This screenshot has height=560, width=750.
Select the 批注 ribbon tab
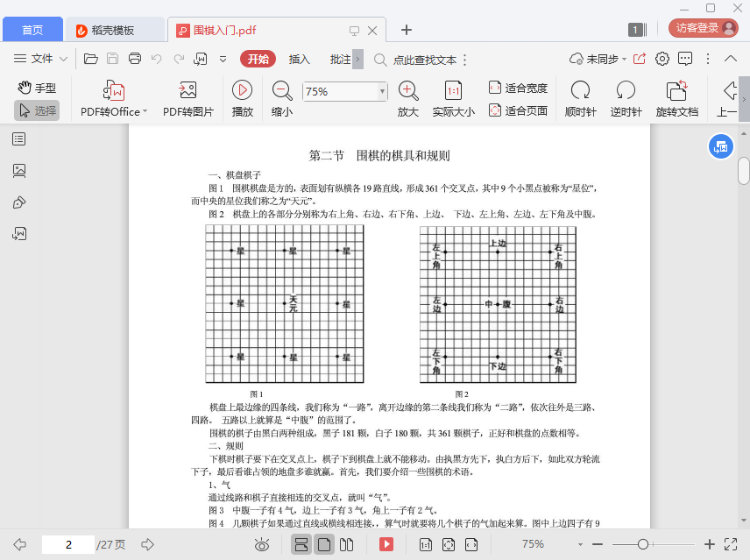click(340, 60)
